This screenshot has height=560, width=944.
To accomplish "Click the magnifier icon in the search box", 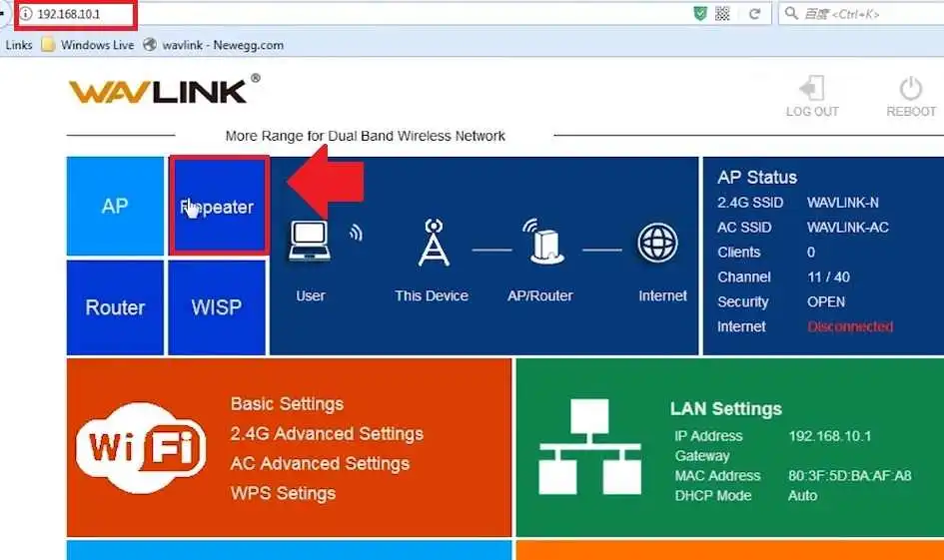I will click(x=792, y=13).
